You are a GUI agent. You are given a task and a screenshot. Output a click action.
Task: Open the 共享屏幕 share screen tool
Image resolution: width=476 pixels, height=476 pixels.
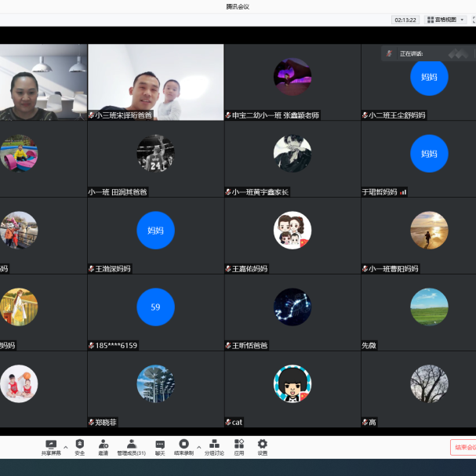click(51, 447)
